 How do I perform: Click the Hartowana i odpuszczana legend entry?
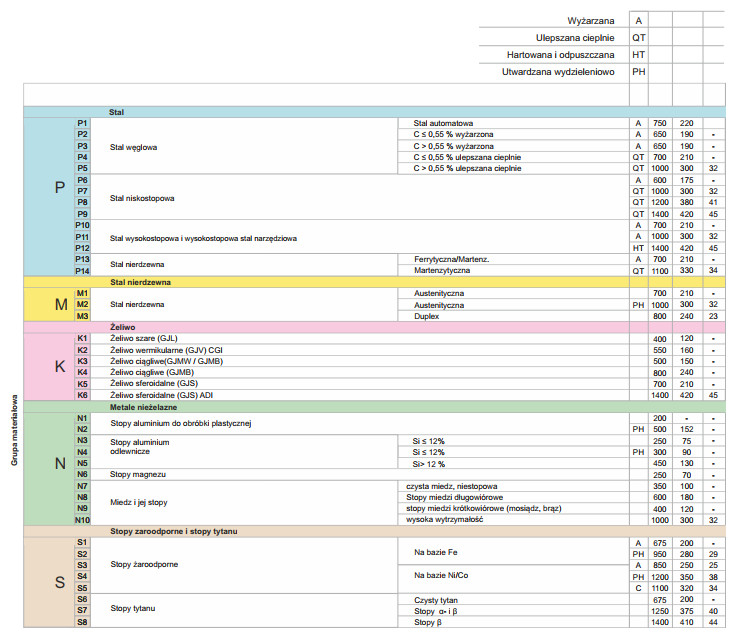coord(560,54)
